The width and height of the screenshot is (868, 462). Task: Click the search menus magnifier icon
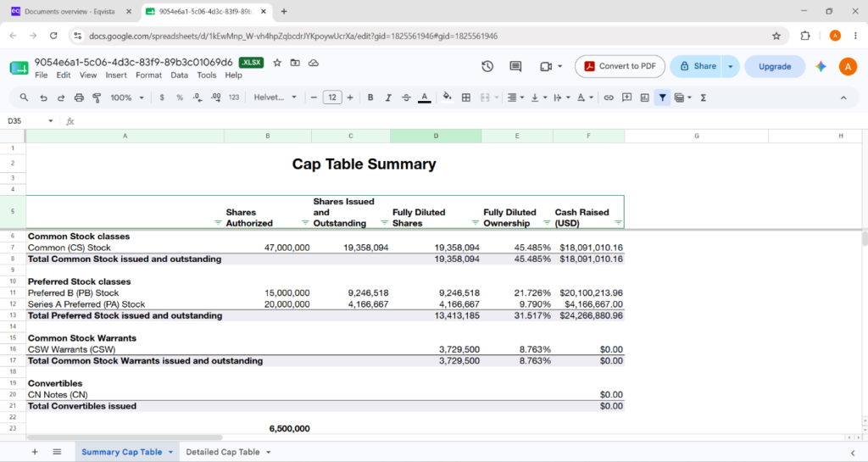pos(24,97)
